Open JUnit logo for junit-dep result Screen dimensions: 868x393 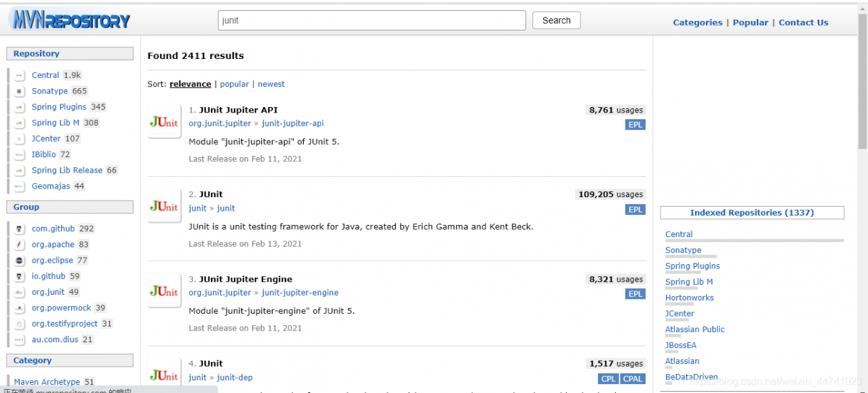pos(164,375)
